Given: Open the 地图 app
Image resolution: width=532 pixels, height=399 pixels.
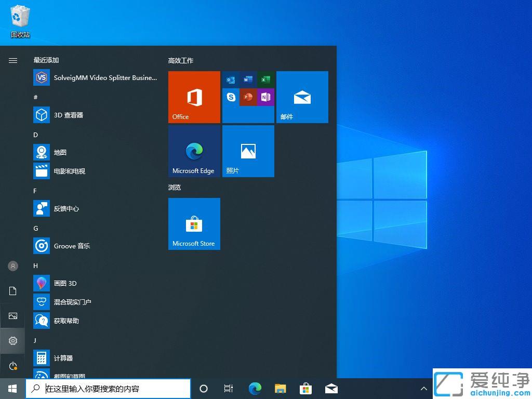Looking at the screenshot, I should pyautogui.click(x=60, y=152).
